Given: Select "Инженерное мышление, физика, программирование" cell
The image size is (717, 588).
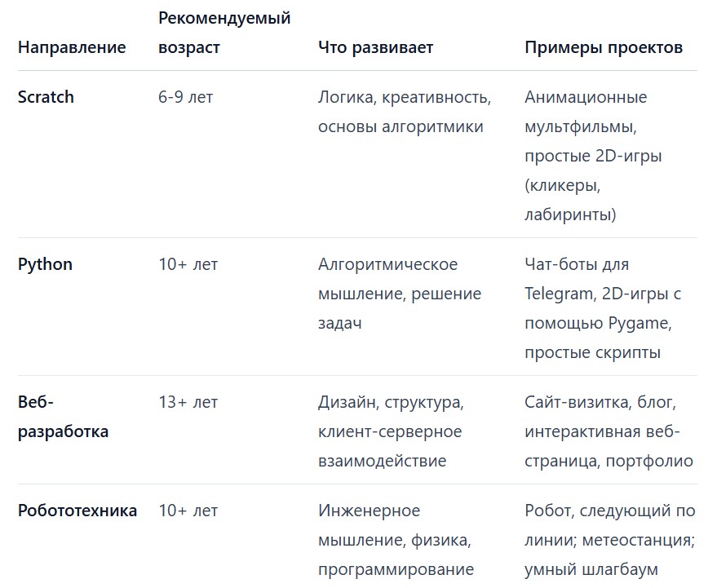Looking at the screenshot, I should (x=396, y=540).
